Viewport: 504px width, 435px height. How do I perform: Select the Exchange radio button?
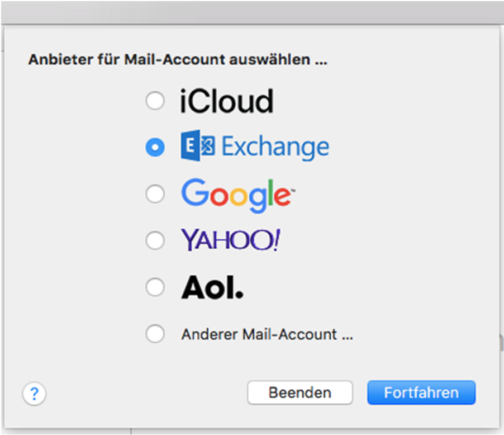click(x=155, y=148)
